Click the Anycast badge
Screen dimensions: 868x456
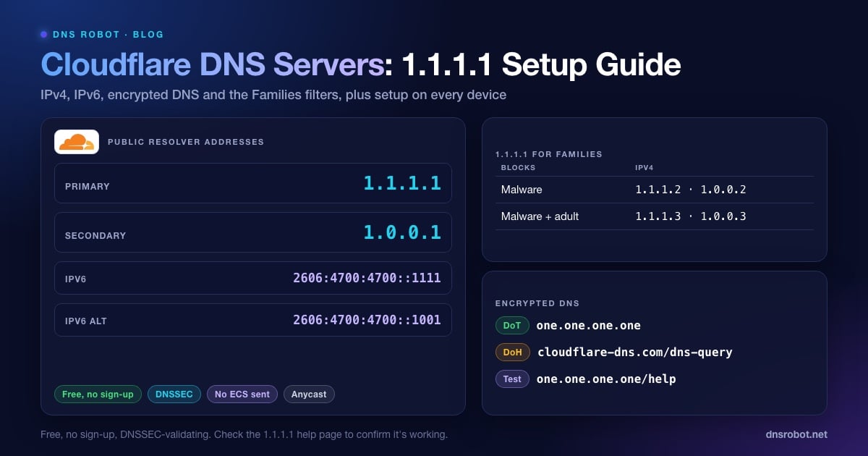tap(309, 394)
